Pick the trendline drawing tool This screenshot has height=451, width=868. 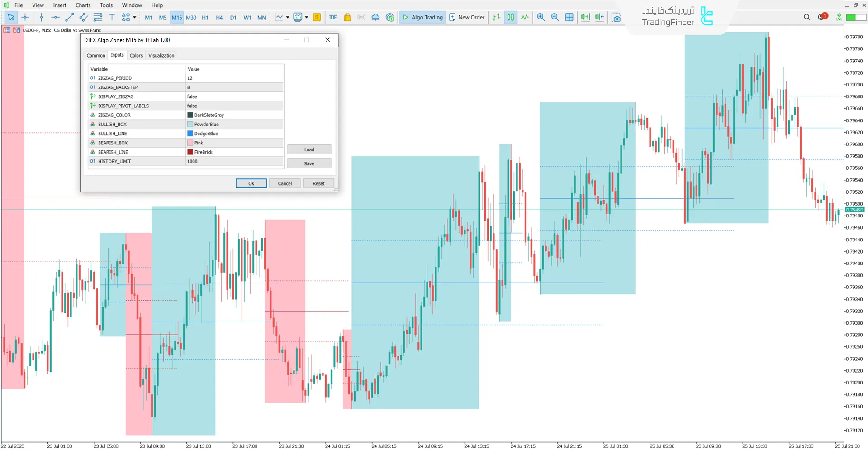[x=69, y=17]
